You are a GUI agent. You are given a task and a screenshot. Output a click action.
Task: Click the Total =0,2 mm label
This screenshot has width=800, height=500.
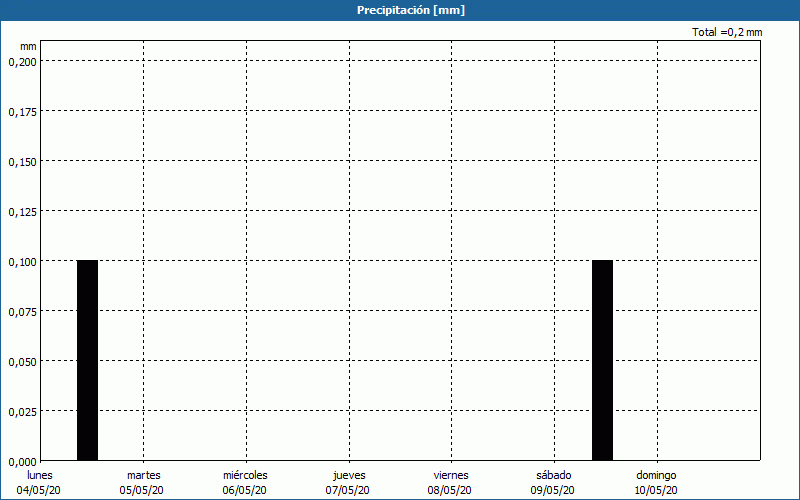point(727,32)
